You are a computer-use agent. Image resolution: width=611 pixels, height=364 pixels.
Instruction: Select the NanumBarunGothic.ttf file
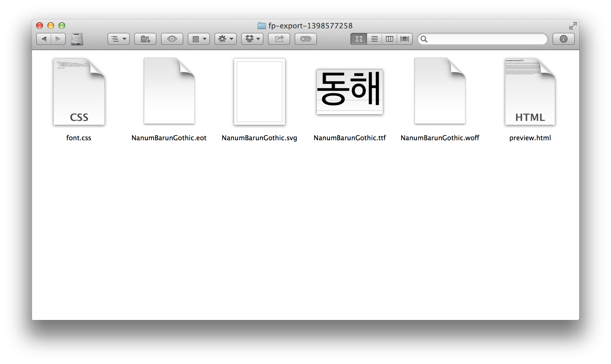click(x=350, y=92)
